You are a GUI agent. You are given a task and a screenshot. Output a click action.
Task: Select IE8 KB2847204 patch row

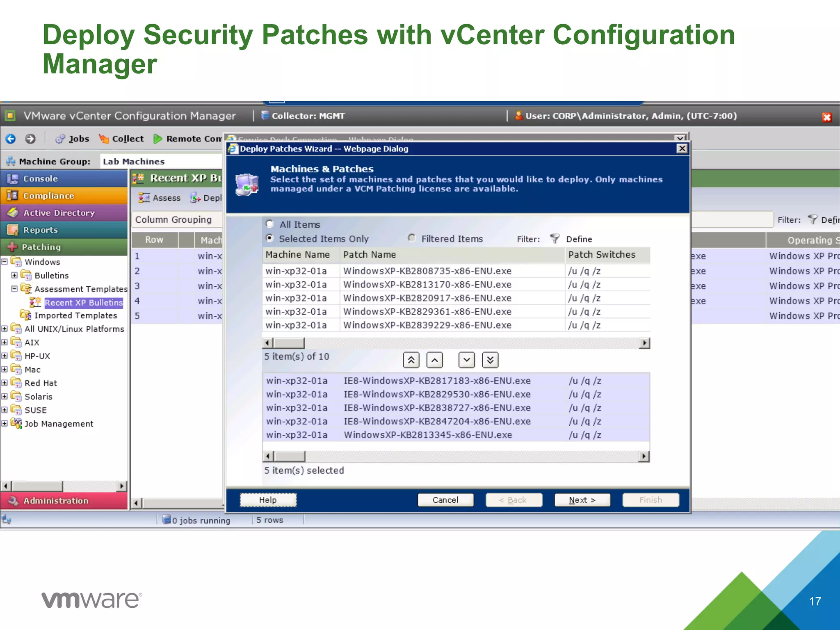(456, 421)
